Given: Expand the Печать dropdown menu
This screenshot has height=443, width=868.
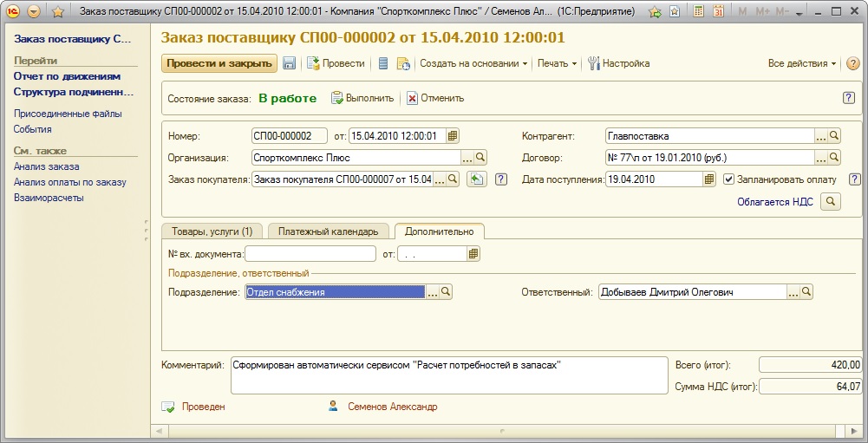Looking at the screenshot, I should [557, 63].
